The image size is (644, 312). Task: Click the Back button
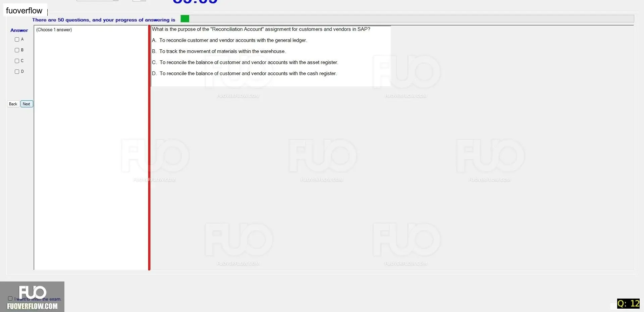13,104
